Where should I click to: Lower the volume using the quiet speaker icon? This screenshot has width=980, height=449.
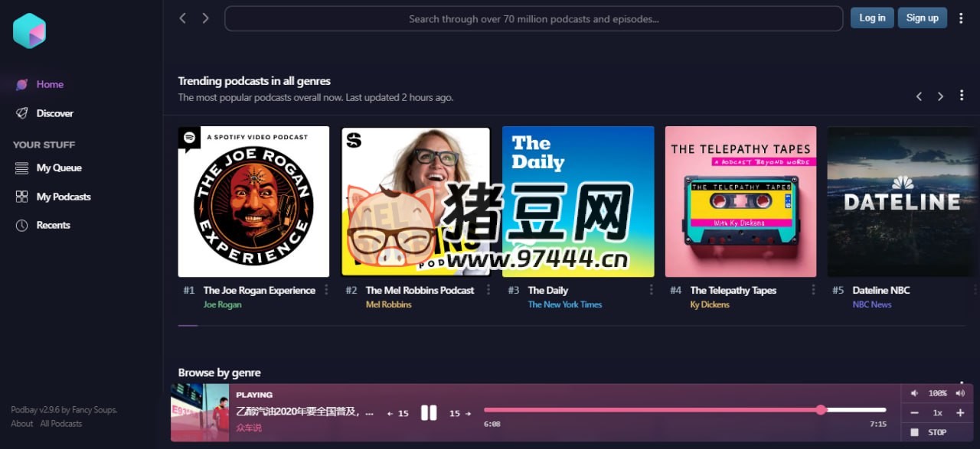pos(914,392)
